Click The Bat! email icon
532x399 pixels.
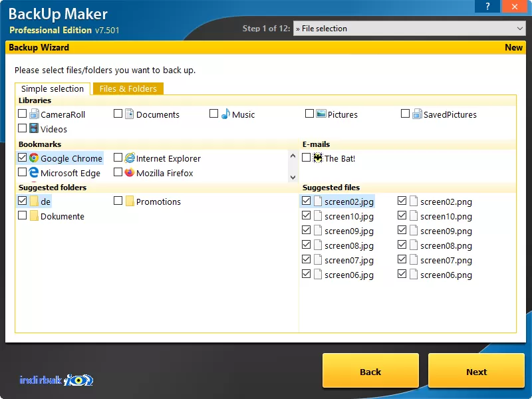[x=318, y=158]
